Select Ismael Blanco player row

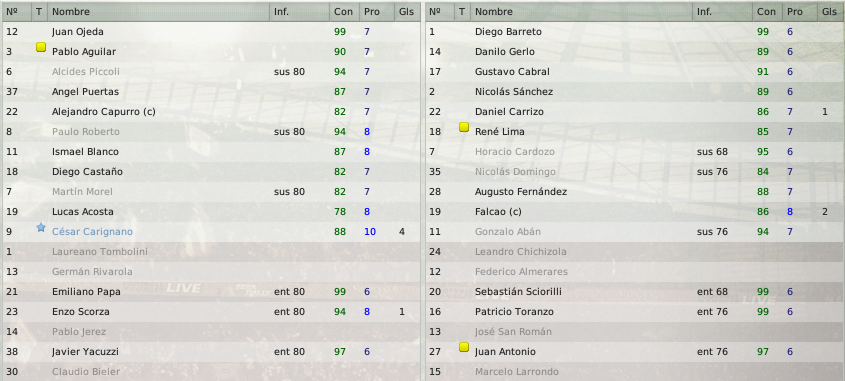click(x=211, y=152)
